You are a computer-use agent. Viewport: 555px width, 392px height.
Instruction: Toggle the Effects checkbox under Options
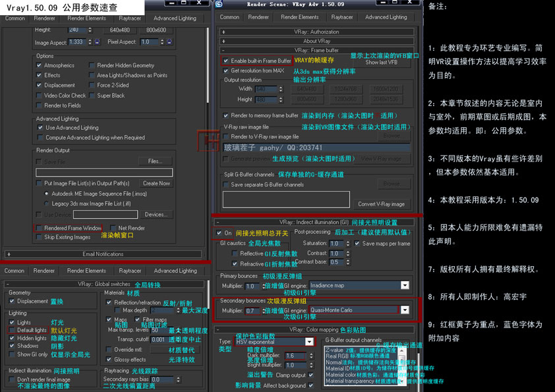pyautogui.click(x=39, y=75)
